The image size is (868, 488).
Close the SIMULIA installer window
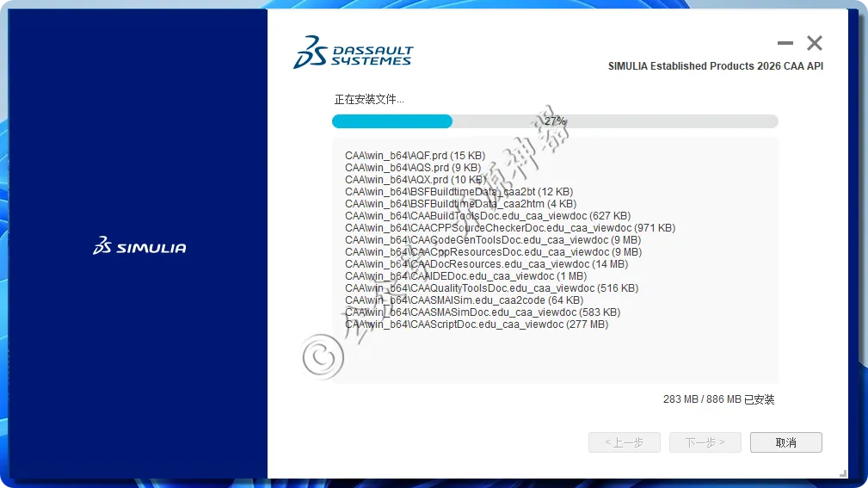815,43
